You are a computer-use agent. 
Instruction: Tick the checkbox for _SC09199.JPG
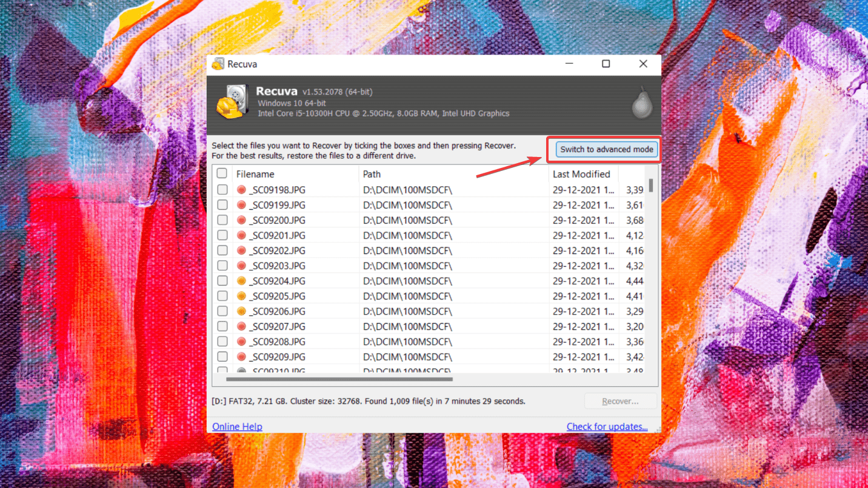(222, 205)
